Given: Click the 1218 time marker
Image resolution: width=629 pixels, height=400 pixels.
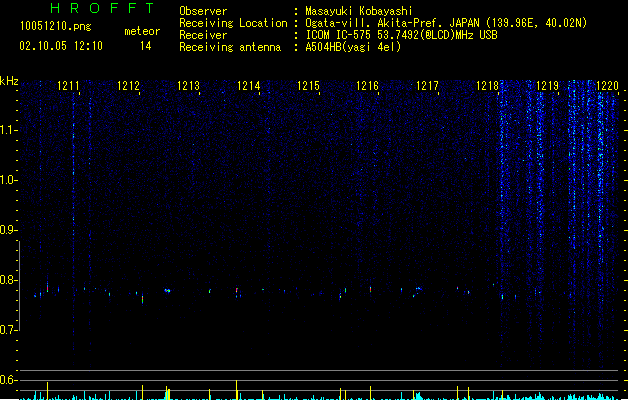Looking at the screenshot, I should tap(487, 86).
